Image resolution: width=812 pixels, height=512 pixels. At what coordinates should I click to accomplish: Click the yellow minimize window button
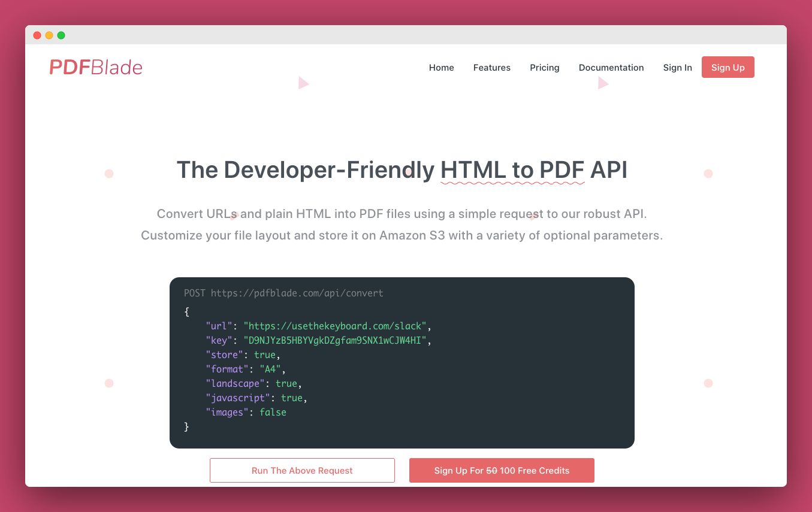49,35
